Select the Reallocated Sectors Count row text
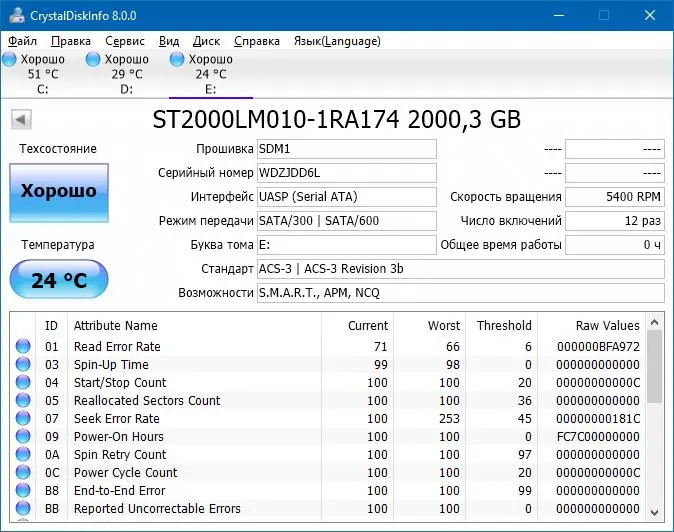 pyautogui.click(x=147, y=401)
